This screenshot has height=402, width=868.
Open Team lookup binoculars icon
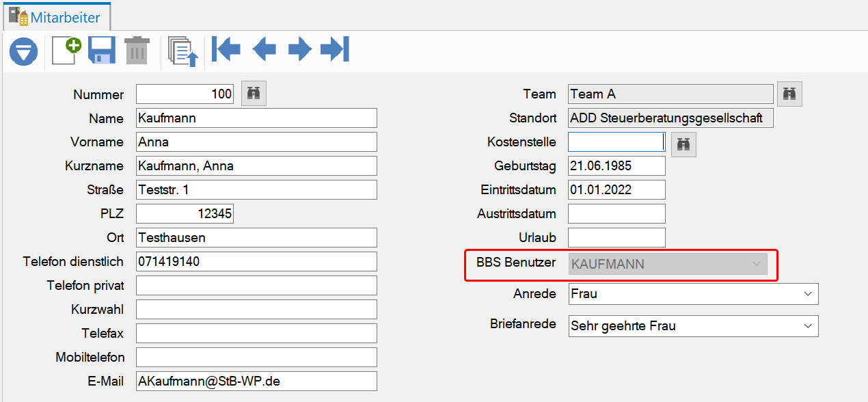point(789,94)
